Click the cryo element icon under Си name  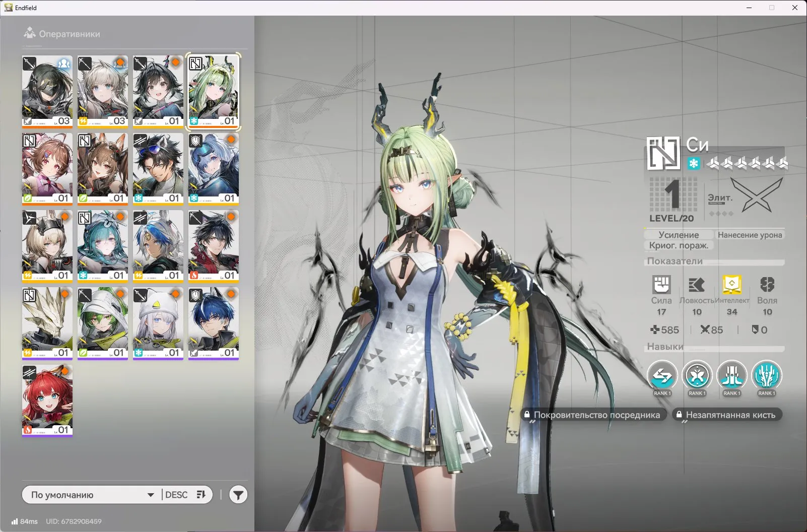point(694,163)
